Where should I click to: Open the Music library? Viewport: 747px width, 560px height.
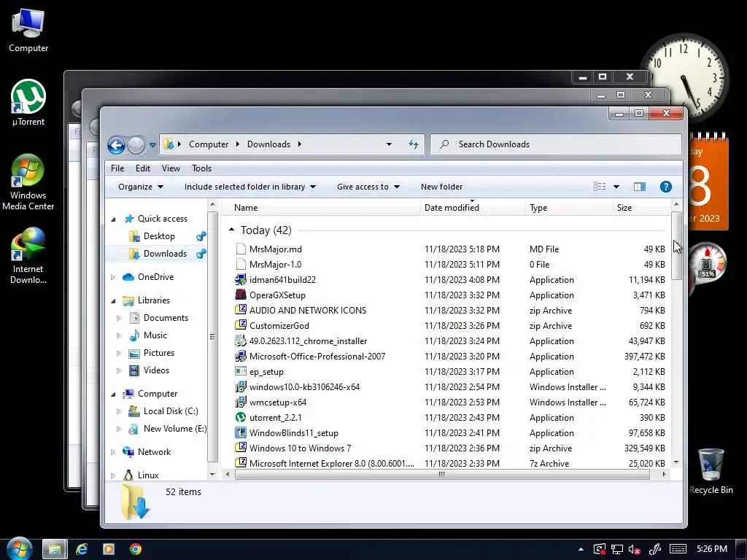coord(155,335)
